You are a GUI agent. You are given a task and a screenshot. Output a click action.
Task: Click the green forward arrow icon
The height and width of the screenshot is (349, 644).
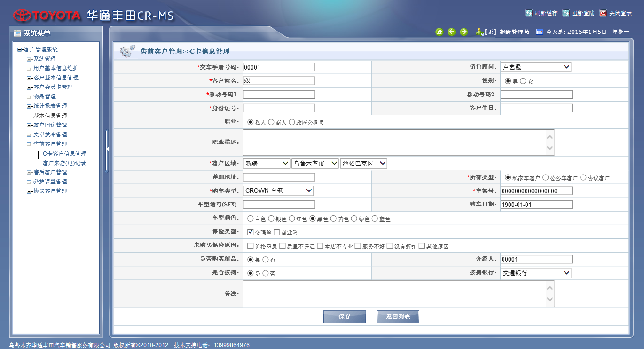pos(463,32)
